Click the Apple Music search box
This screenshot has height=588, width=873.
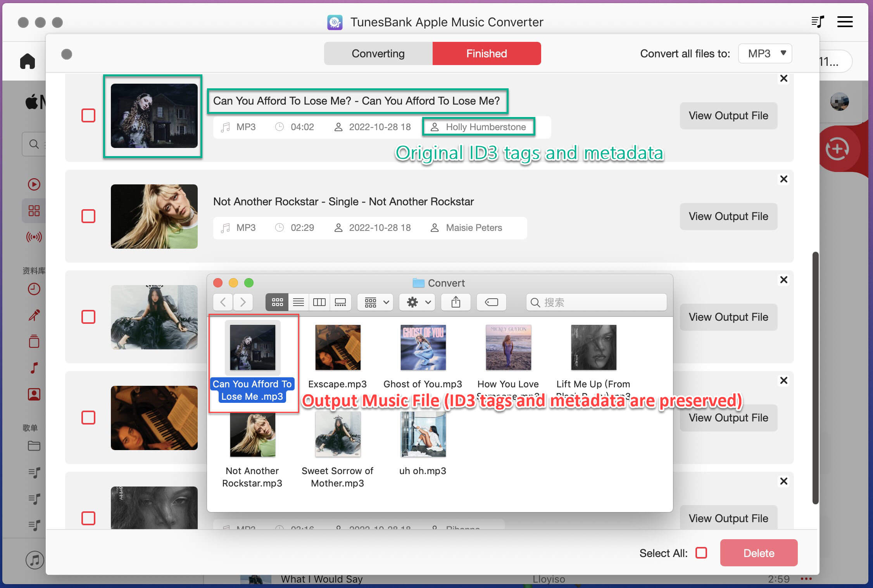[34, 144]
